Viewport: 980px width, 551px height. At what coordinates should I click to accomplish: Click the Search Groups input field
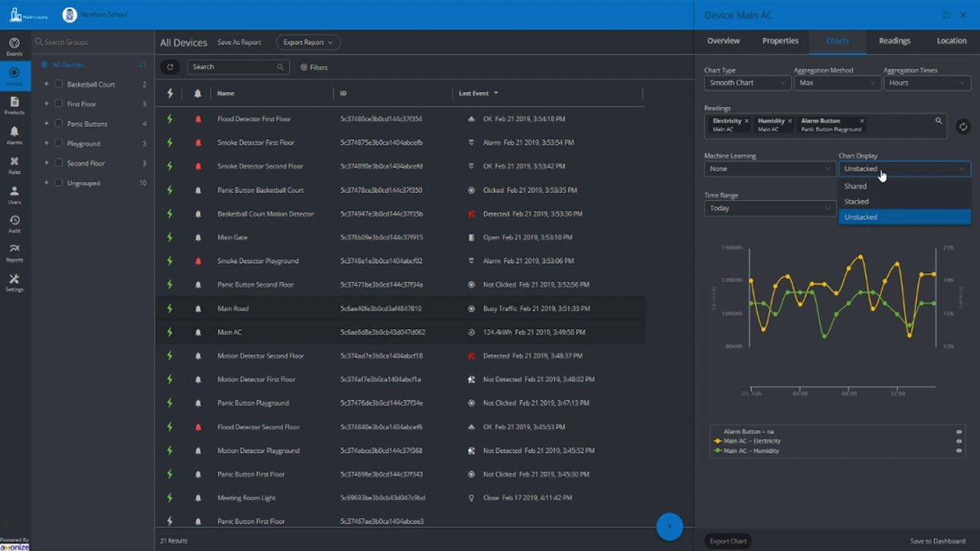tap(92, 42)
